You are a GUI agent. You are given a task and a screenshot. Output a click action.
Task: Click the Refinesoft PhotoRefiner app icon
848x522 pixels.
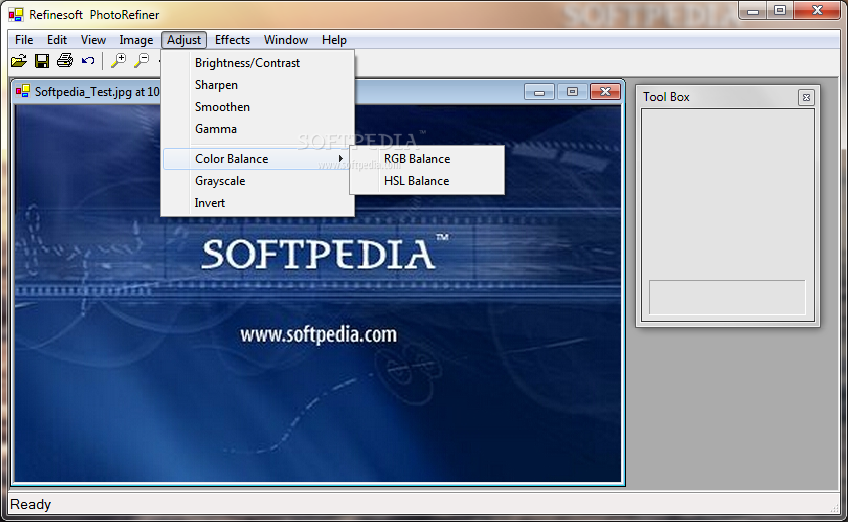point(16,15)
